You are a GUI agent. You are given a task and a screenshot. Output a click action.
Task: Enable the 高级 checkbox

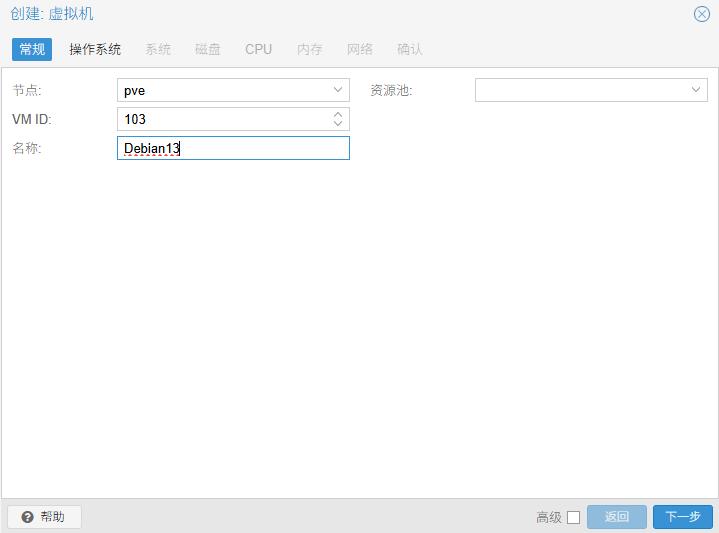[x=573, y=517]
